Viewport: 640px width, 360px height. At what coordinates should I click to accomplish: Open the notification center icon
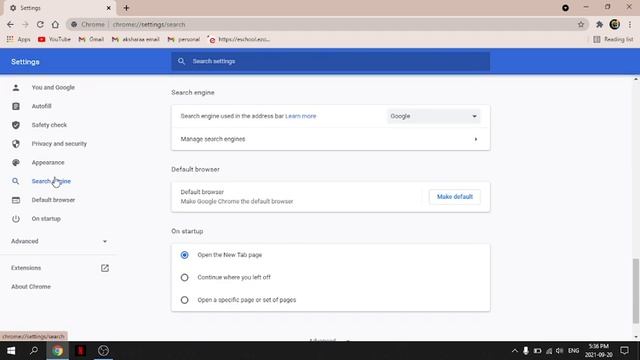pyautogui.click(x=624, y=351)
